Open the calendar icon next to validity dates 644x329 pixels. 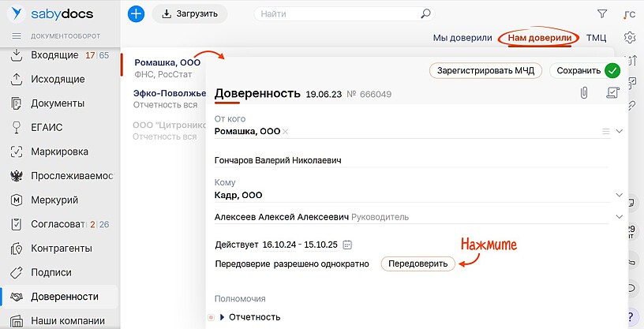tap(347, 245)
